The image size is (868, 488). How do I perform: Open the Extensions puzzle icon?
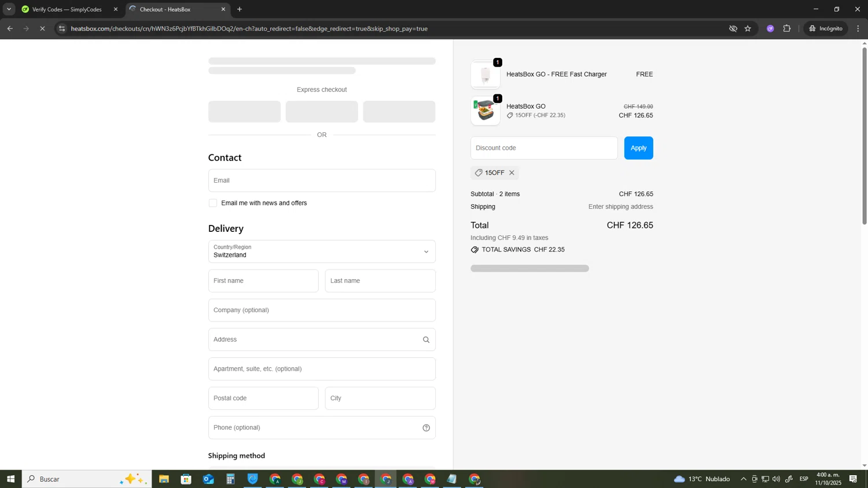click(786, 28)
